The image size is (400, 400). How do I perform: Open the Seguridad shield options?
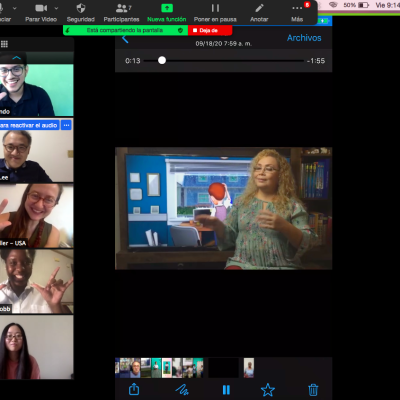[x=81, y=13]
